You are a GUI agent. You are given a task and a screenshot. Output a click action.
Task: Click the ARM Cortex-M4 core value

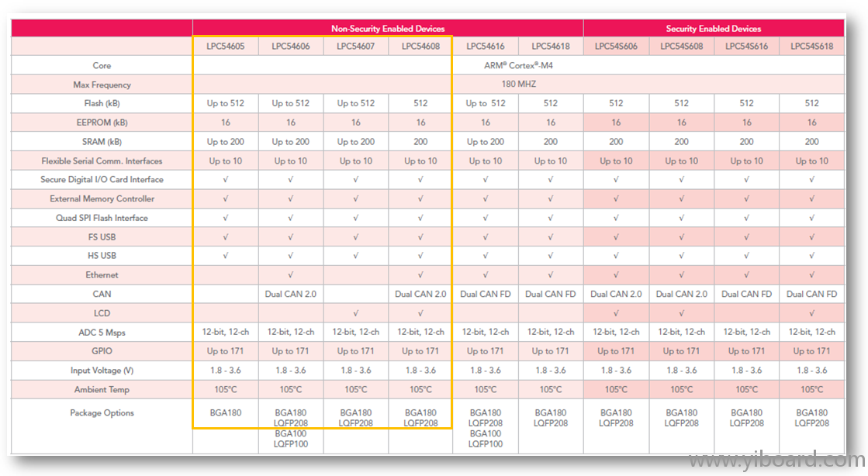pyautogui.click(x=518, y=65)
